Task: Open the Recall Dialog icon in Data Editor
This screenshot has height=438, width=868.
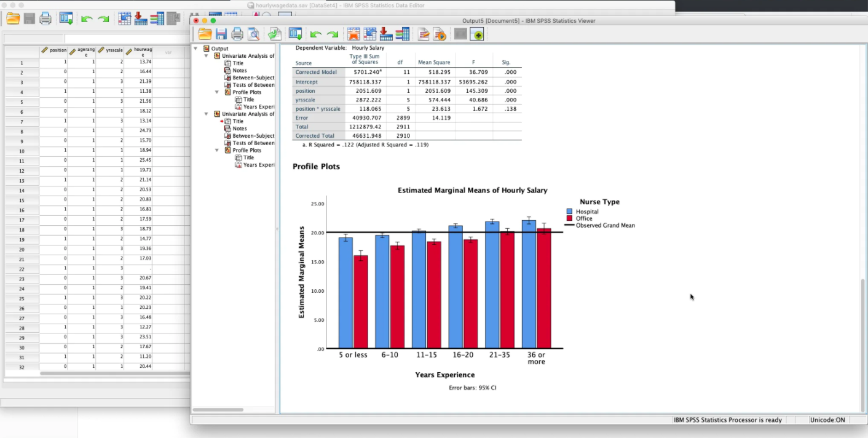Action: tap(66, 18)
